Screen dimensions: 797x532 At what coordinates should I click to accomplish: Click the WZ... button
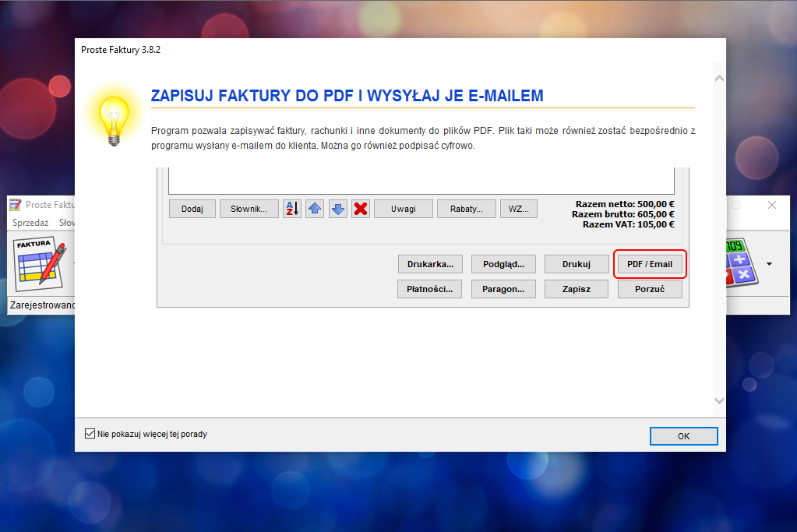[x=518, y=209]
